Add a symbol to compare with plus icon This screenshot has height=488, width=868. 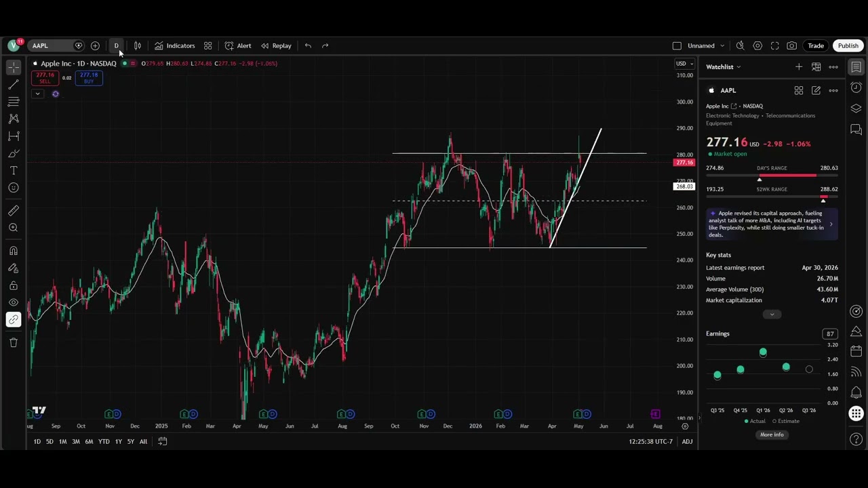coord(95,45)
